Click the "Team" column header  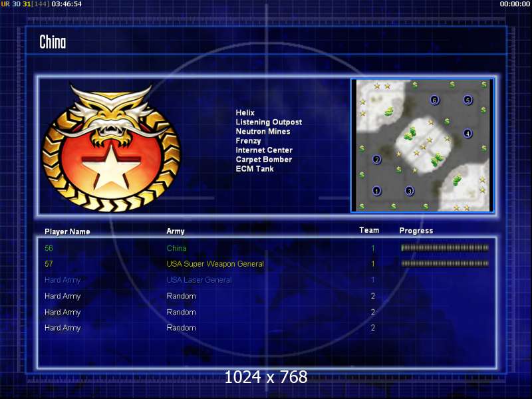point(369,230)
